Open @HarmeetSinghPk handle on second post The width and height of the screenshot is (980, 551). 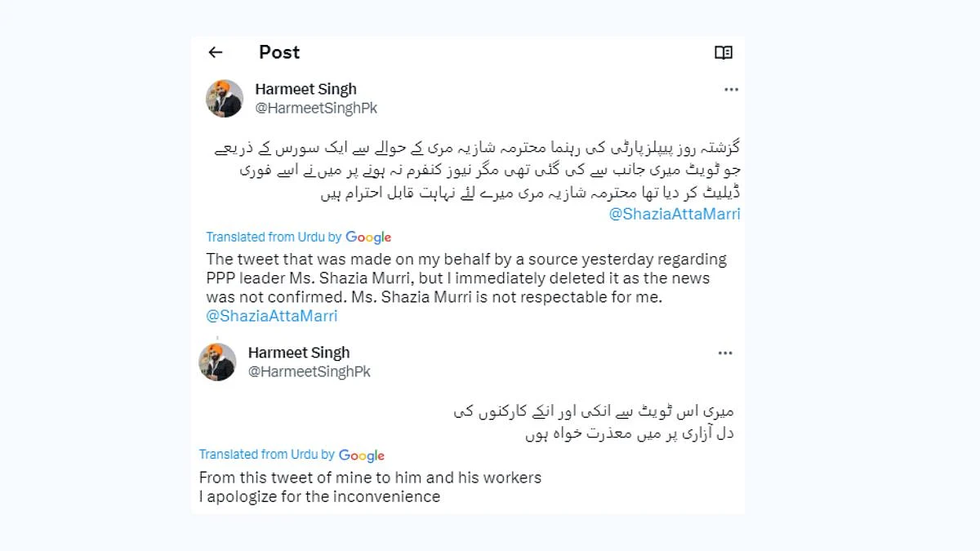[x=310, y=371]
